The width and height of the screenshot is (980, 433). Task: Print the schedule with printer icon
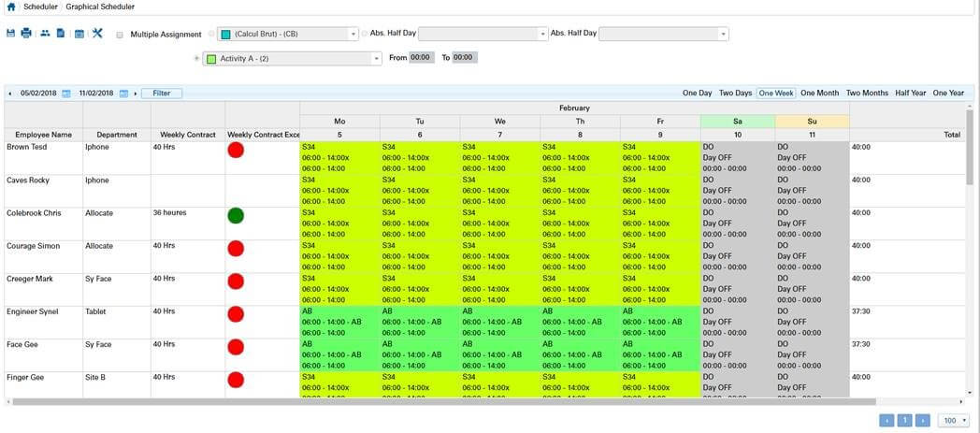[x=26, y=34]
